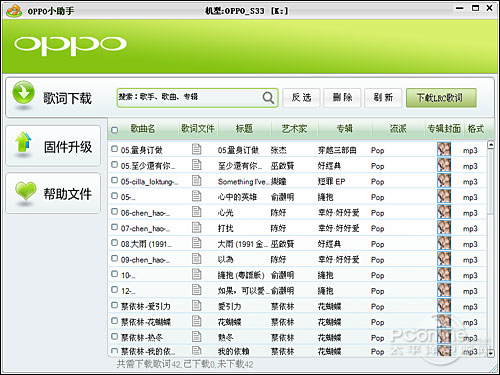Select the 短罪 EP album cell
The image size is (500, 375).
[x=331, y=182]
